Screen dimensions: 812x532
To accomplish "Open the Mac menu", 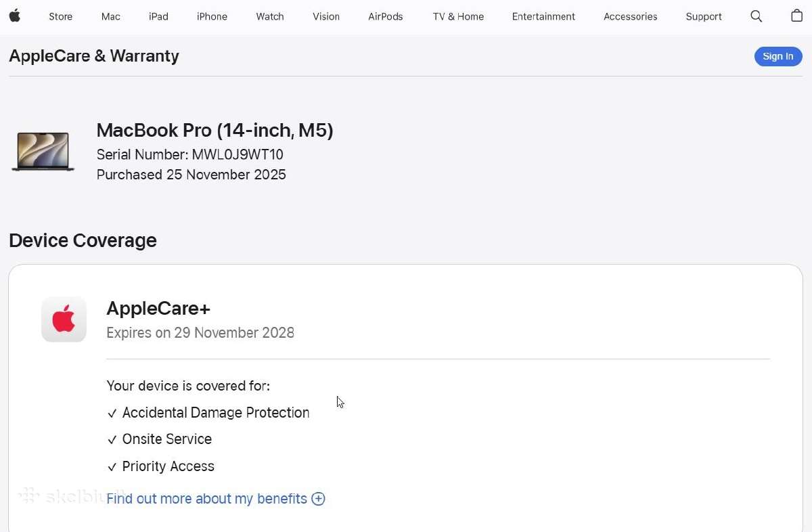I will coord(111,16).
